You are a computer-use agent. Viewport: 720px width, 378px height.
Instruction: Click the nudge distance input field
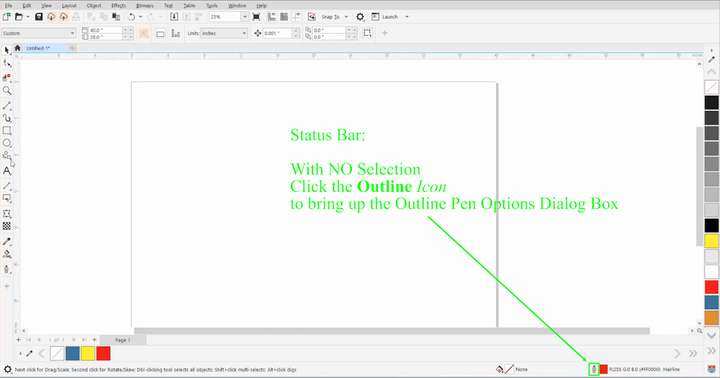coord(277,33)
